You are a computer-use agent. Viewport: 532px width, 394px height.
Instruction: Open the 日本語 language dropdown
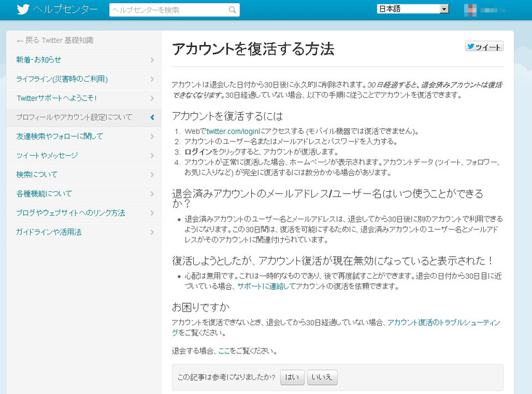click(x=413, y=9)
